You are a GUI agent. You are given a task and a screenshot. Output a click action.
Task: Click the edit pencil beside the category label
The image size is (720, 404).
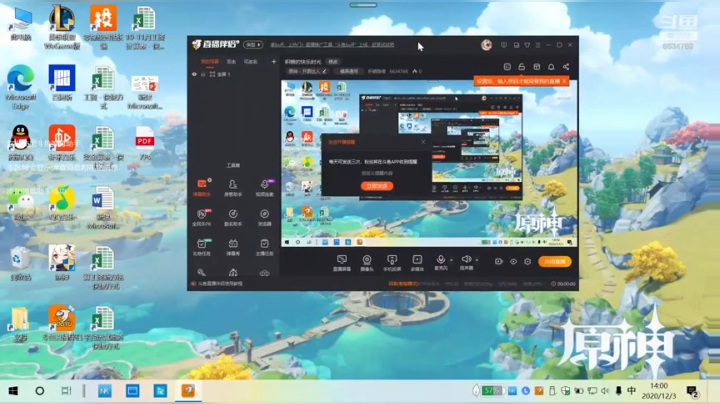click(x=325, y=71)
